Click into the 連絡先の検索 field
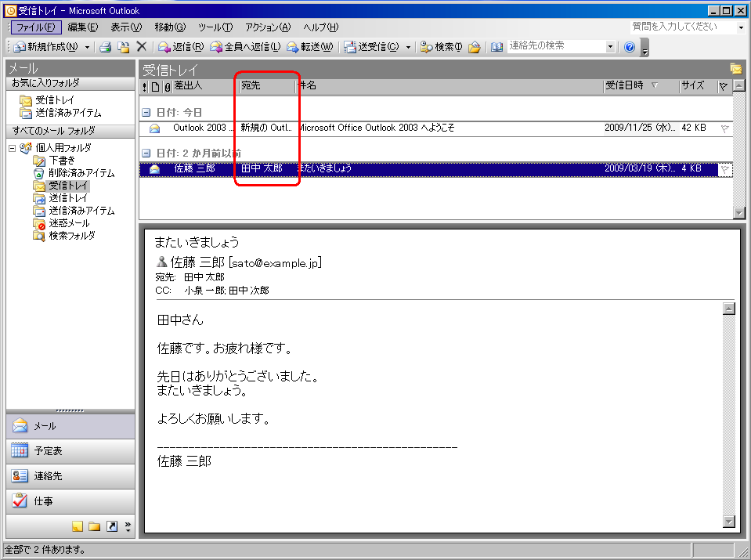This screenshot has width=751, height=560. coord(555,46)
